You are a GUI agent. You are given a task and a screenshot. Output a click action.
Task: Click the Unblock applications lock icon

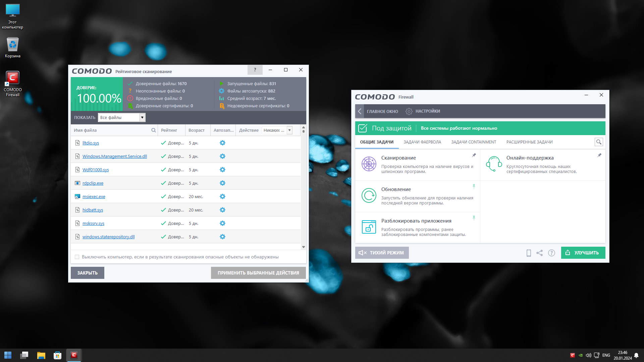[369, 227]
